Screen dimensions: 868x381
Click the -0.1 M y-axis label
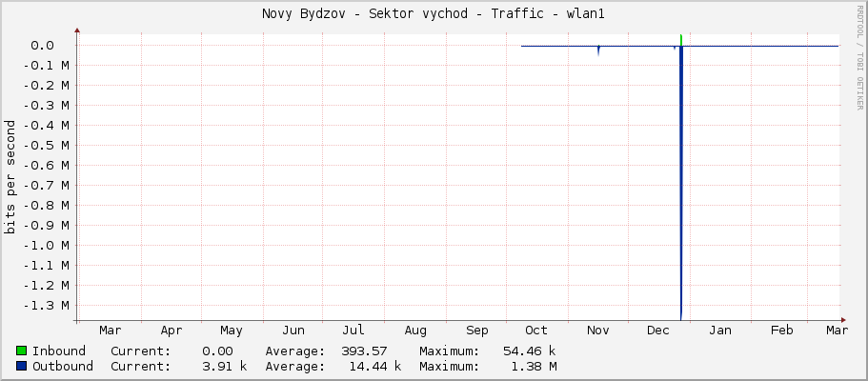pyautogui.click(x=46, y=66)
